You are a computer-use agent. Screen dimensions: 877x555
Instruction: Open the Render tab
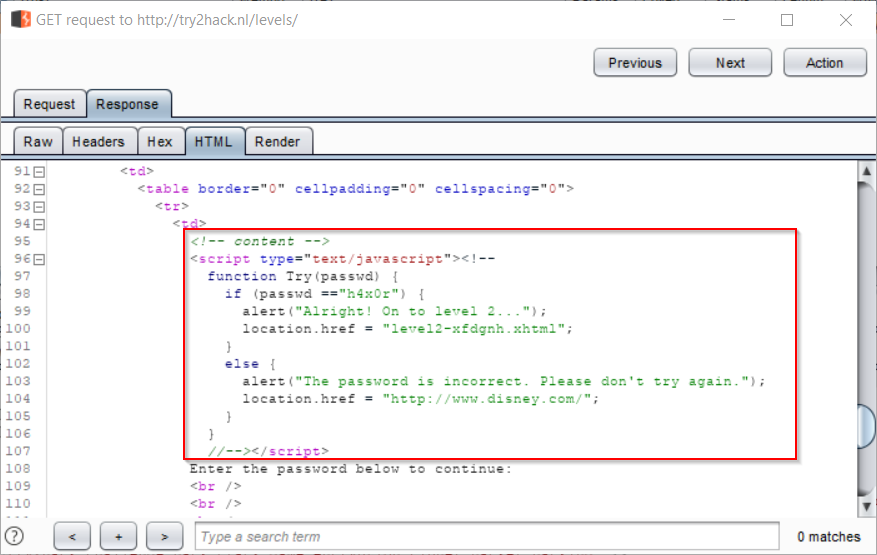(277, 142)
